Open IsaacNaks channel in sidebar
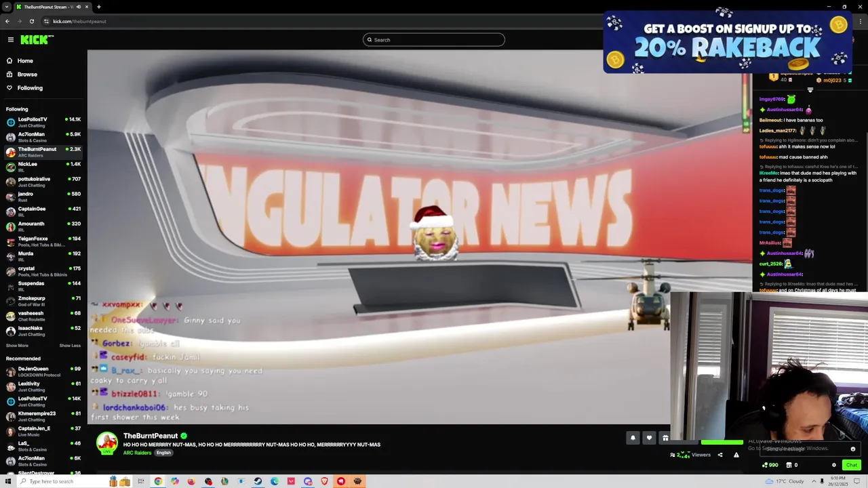 point(43,331)
